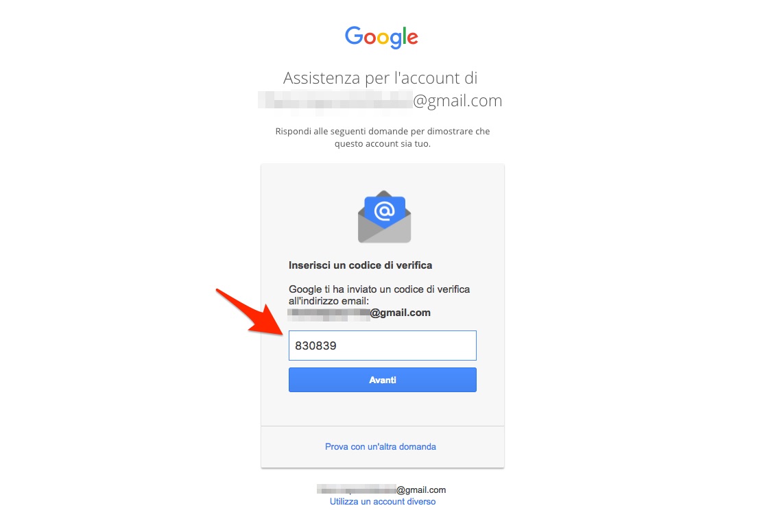
Task: Click the 'Rispondi alle seguenti domande' instruction text
Action: [x=383, y=131]
